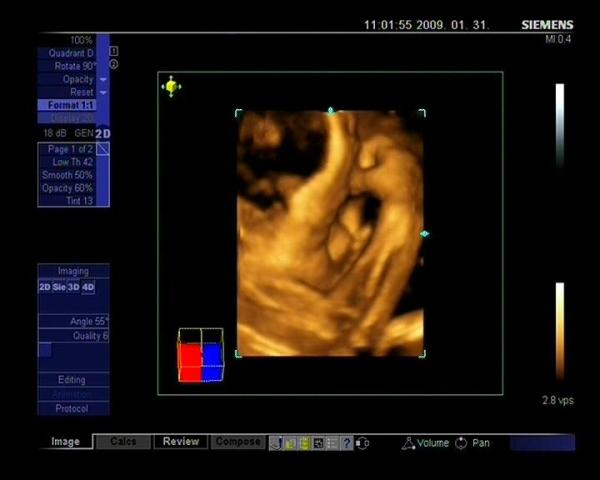Click the yellow light source orientation icon
The width and height of the screenshot is (600, 480).
click(x=171, y=87)
